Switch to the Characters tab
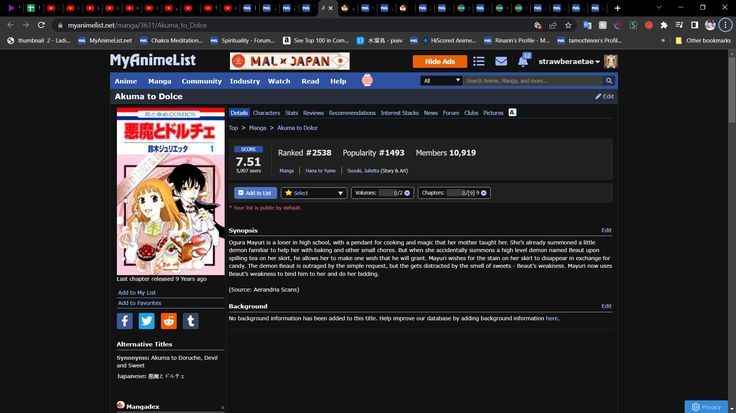Viewport: 736px width, 413px height. click(x=266, y=113)
